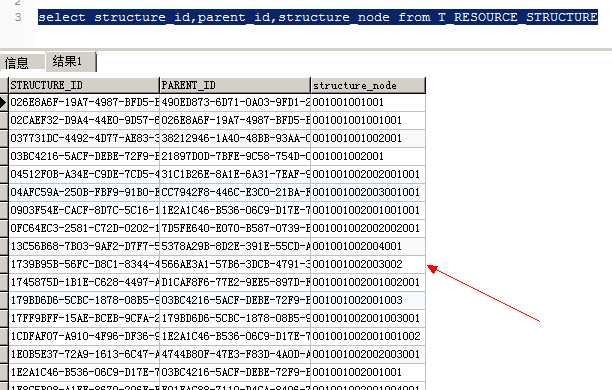This screenshot has height=390, width=612.
Task: Select PARENT_ID cell 026E8A6F-19A7-4987-BFD5
Action: pyautogui.click(x=235, y=120)
